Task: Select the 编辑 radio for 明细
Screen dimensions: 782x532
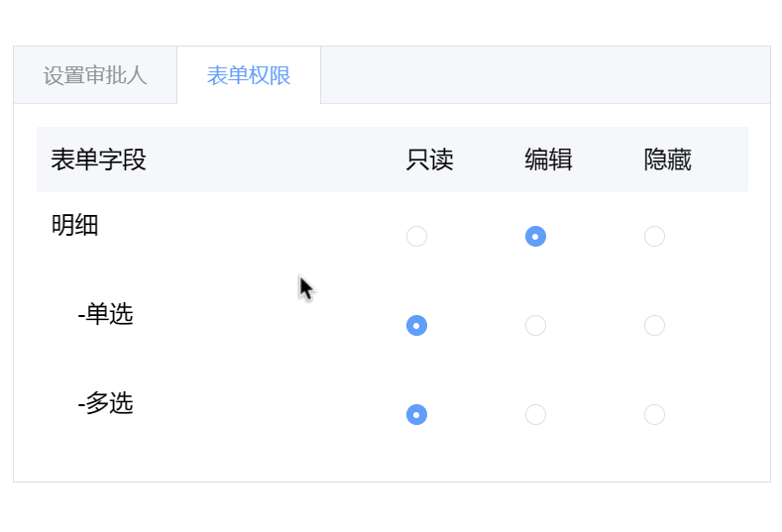Action: (x=535, y=237)
